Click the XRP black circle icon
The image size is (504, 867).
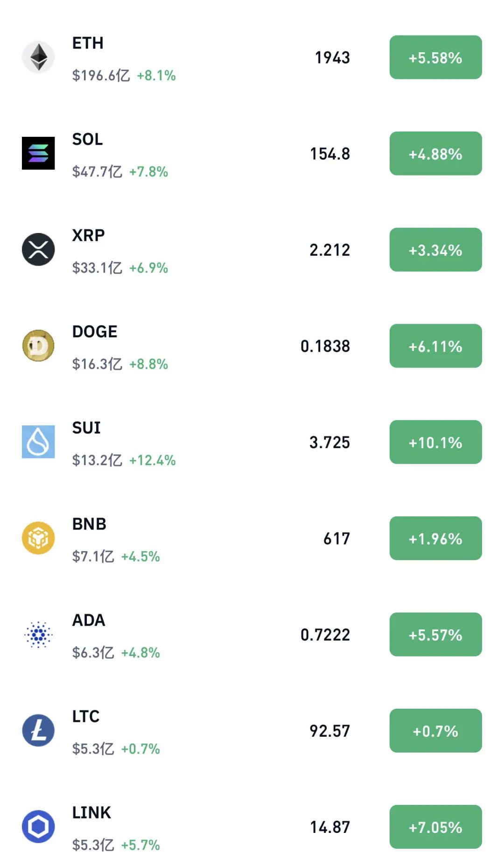point(38,249)
